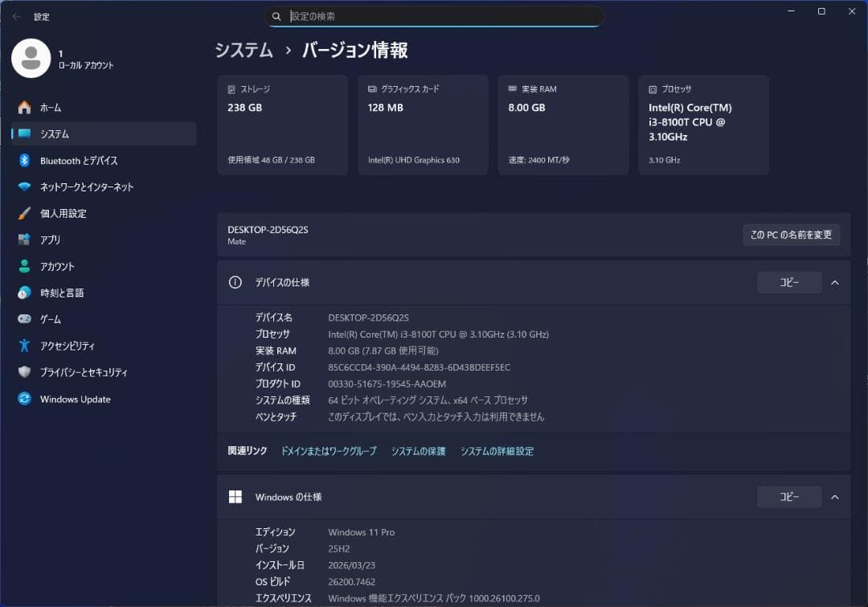868x607 pixels.
Task: Open ゲーム settings
Action: (104, 319)
